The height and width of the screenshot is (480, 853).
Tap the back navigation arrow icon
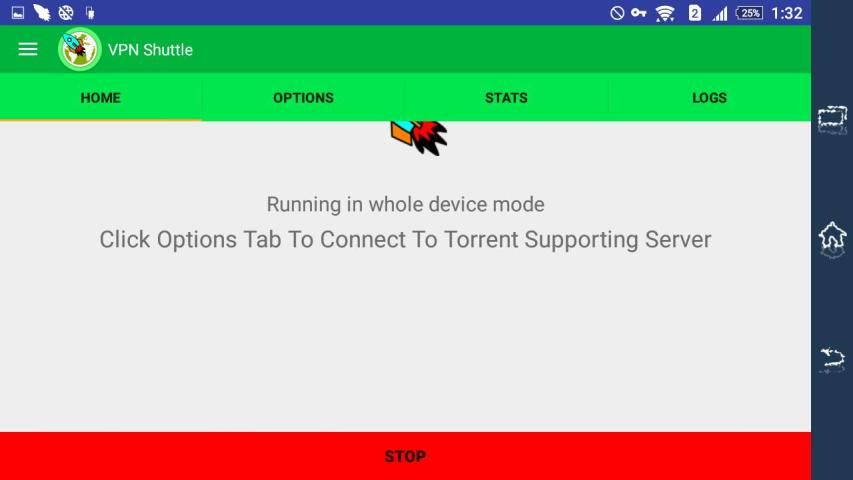(x=832, y=359)
